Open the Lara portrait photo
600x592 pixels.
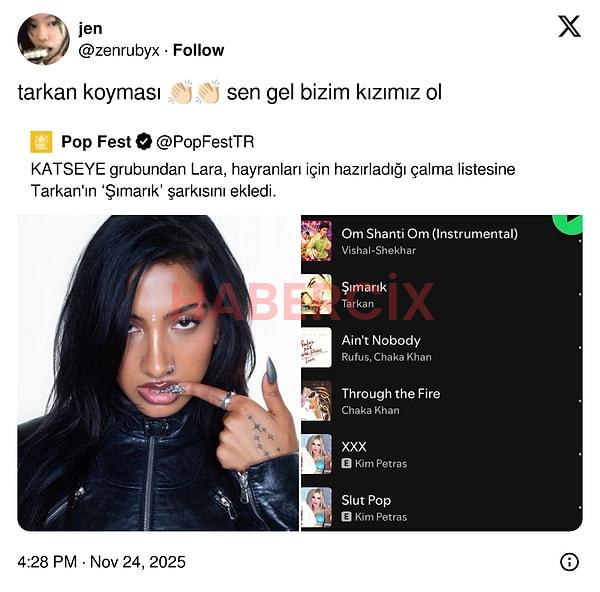[158, 373]
